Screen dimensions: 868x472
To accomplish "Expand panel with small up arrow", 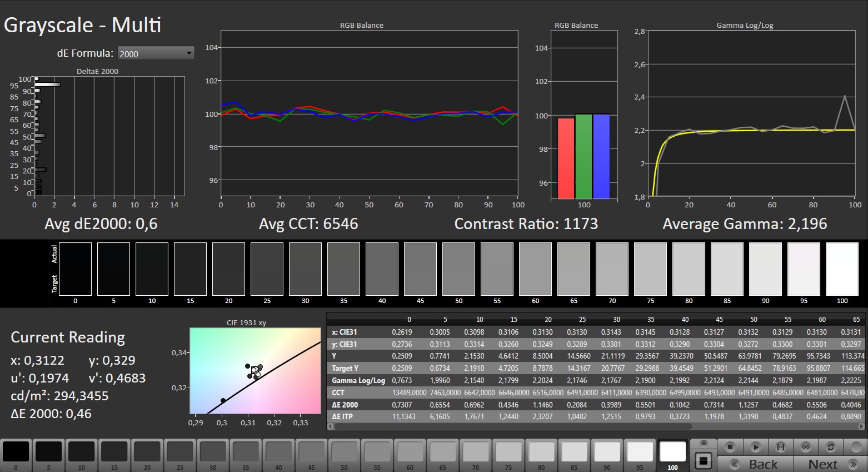I will tap(704, 443).
